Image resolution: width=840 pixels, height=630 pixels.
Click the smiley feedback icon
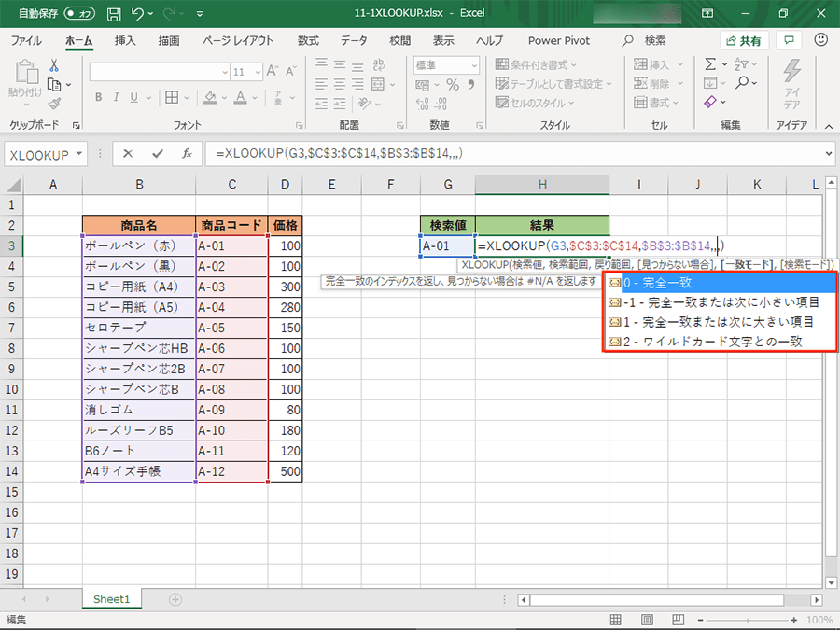pos(821,40)
